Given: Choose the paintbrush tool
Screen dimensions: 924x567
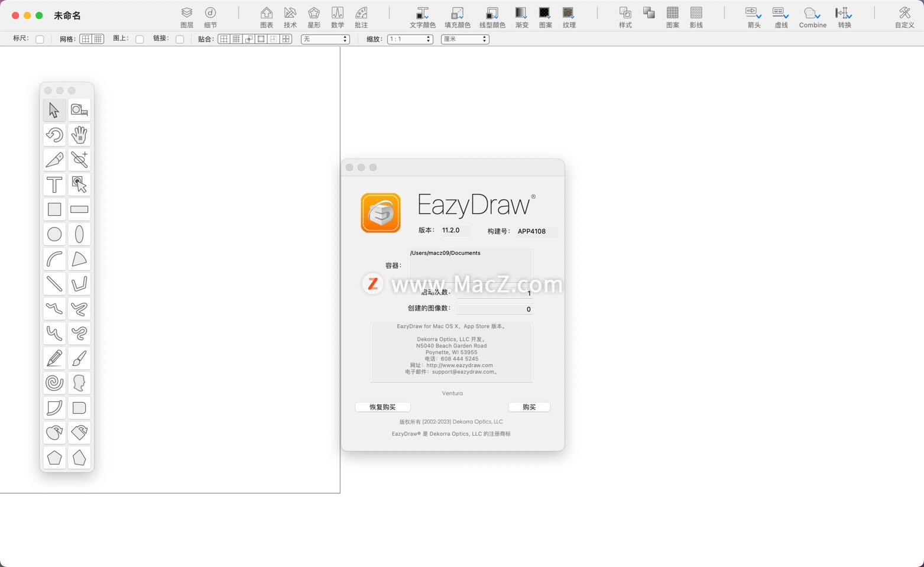Looking at the screenshot, I should 79,358.
